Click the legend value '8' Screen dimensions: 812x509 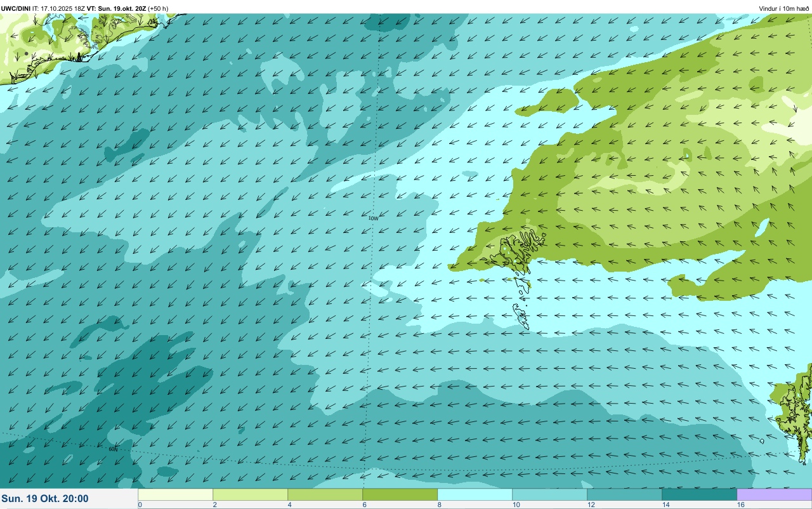[x=439, y=505]
